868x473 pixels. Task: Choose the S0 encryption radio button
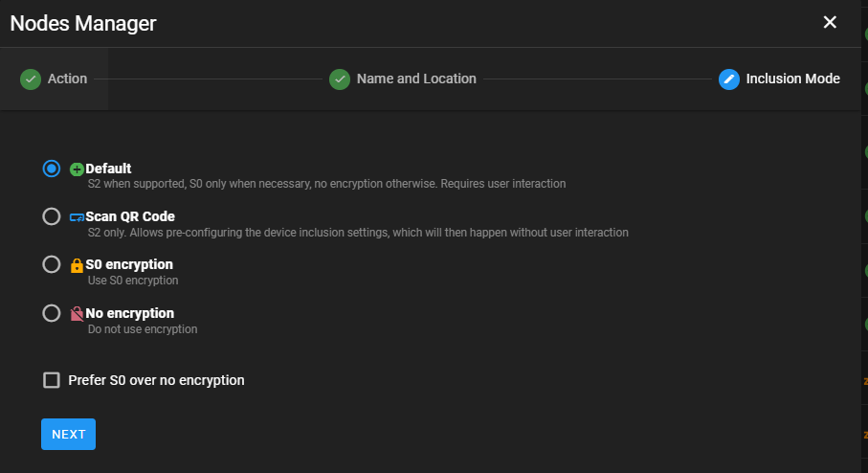click(x=52, y=264)
